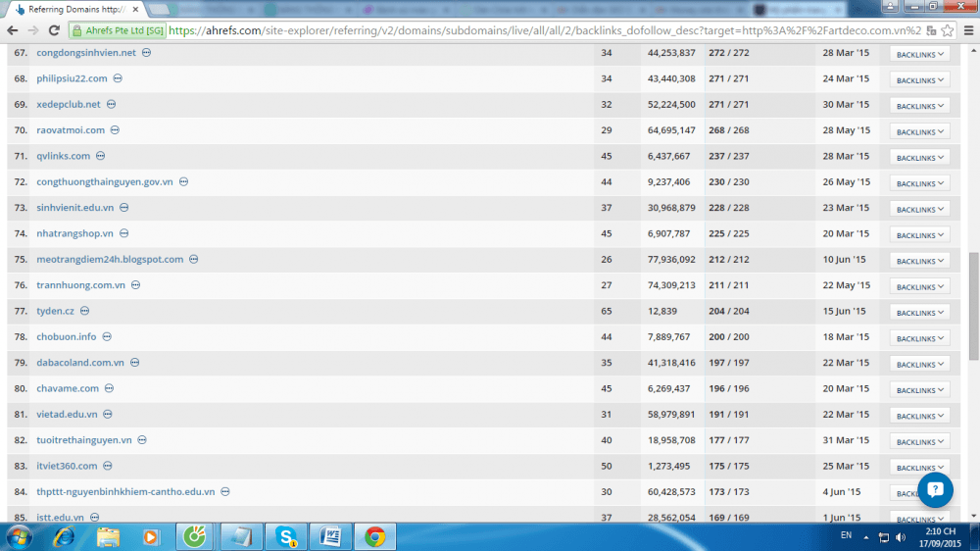Open Chrome hamburger menu
980x551 pixels.
coord(969,30)
